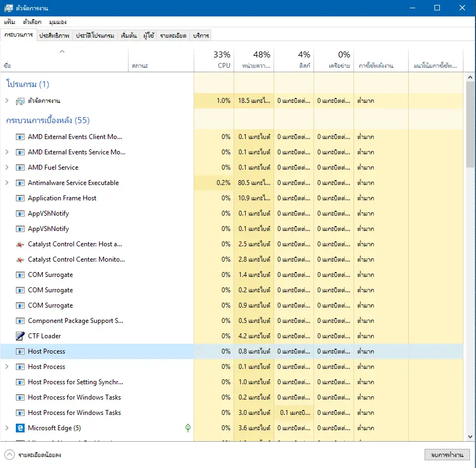Image resolution: width=476 pixels, height=468 pixels.
Task: Switch to the กระบวนการ tab
Action: [x=19, y=35]
